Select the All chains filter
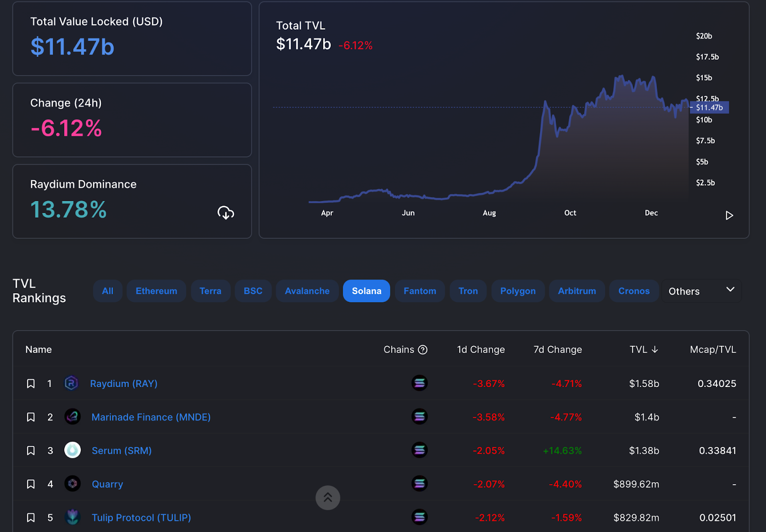Viewport: 766px width, 532px height. [108, 291]
